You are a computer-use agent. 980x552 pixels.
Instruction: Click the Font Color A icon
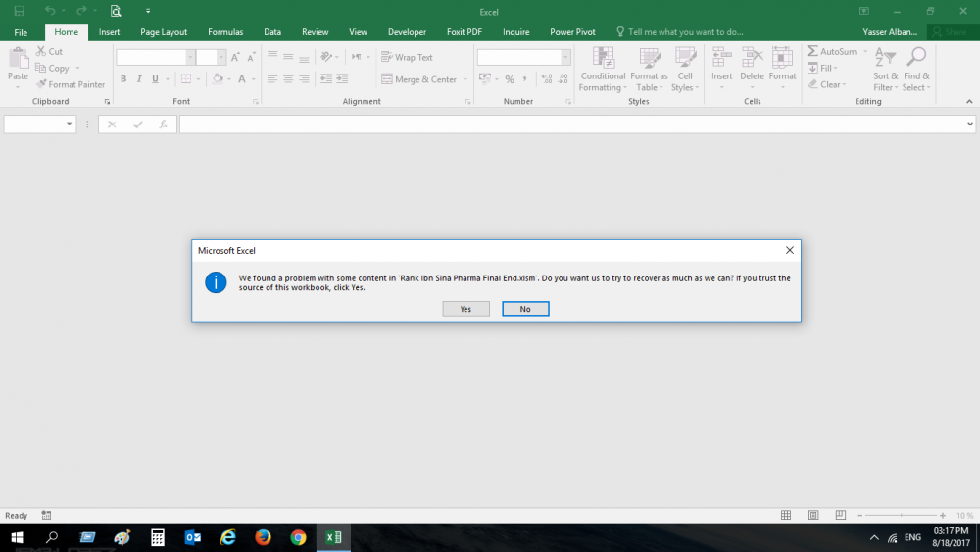(x=242, y=78)
